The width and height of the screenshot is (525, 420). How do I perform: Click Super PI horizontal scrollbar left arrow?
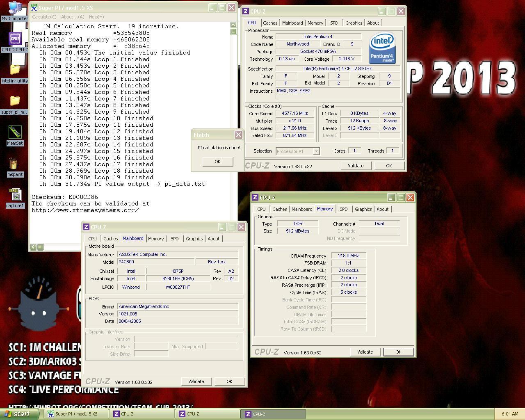(34, 247)
